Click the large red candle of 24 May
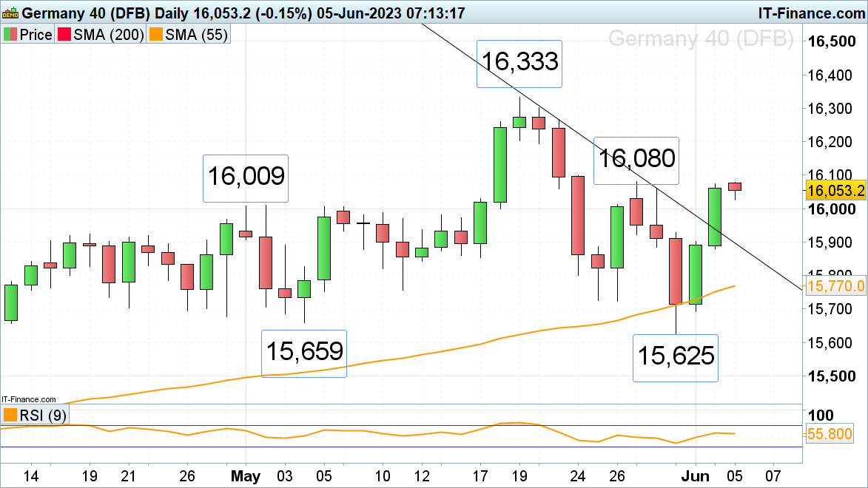Image resolution: width=868 pixels, height=488 pixels. [578, 215]
